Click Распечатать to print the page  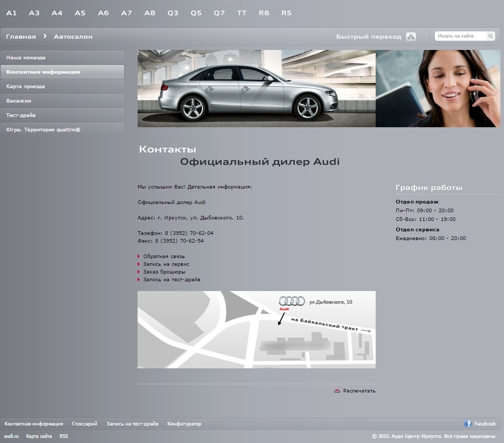(359, 391)
